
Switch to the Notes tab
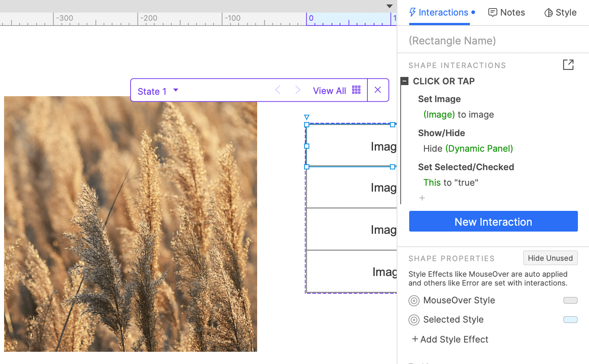point(506,13)
